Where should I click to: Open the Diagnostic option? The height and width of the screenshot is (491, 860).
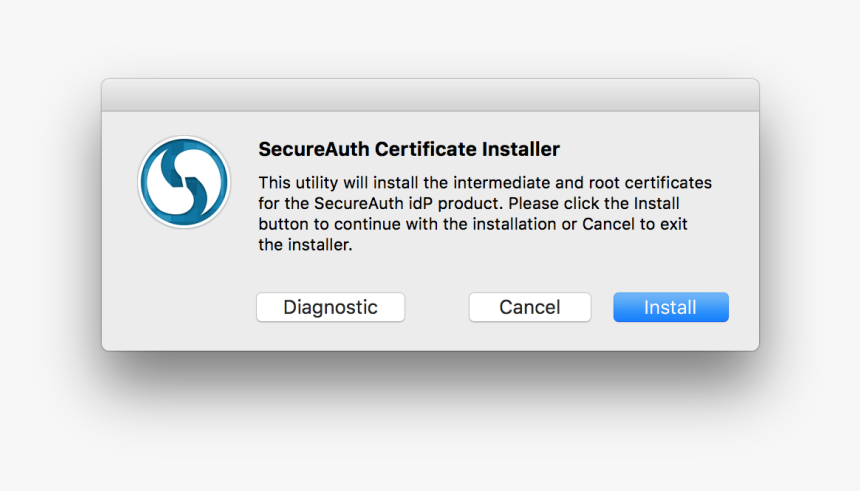coord(330,307)
